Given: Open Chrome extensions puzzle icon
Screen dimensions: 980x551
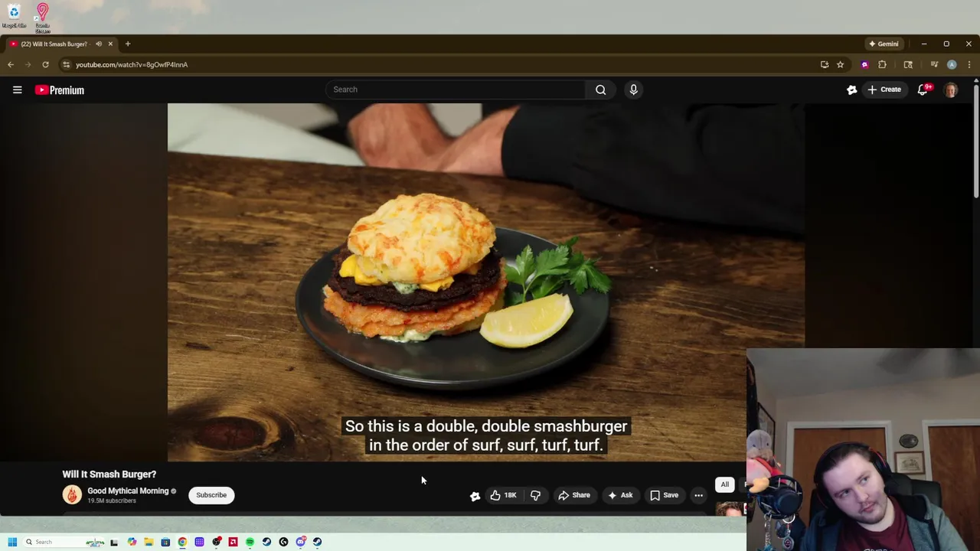Looking at the screenshot, I should 882,64.
